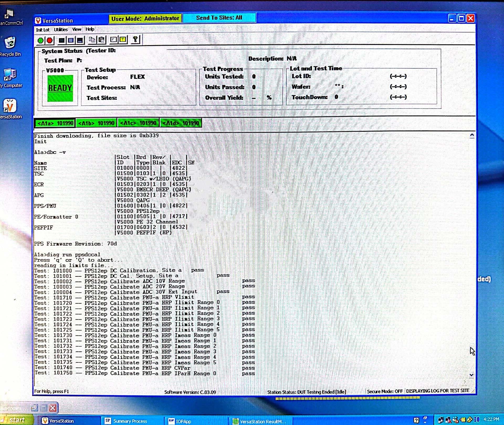The height and width of the screenshot is (425, 504).
Task: Click the copy toolbar icon
Action: (x=92, y=40)
